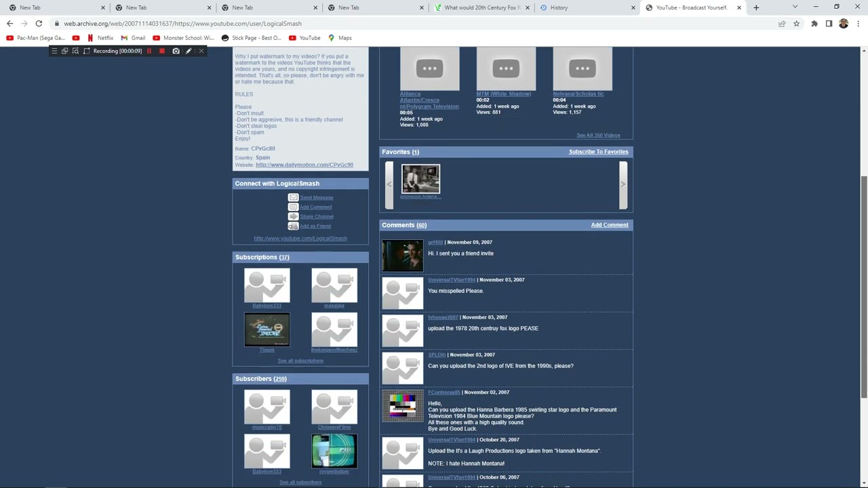Close the YouTube - Broadcast Yourself tab
Screen dimensions: 868x488
[x=738, y=7]
